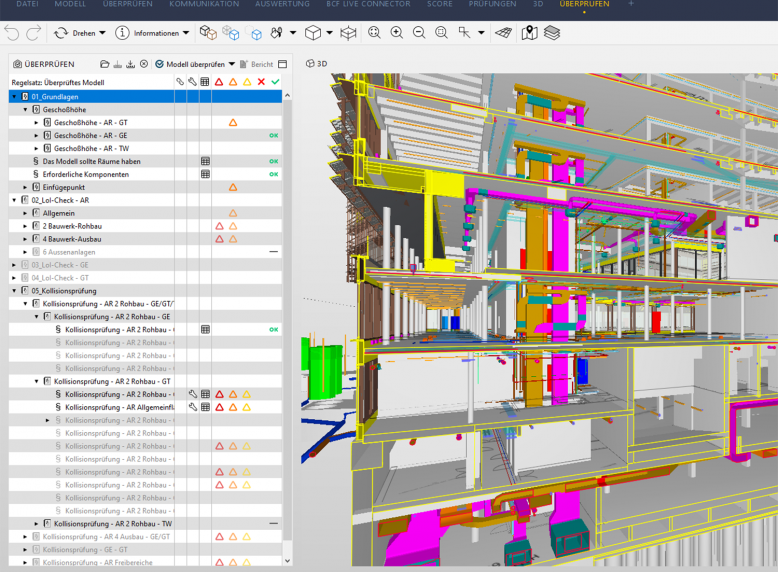Click the map with location pin icon
778x572 pixels.
point(529,33)
